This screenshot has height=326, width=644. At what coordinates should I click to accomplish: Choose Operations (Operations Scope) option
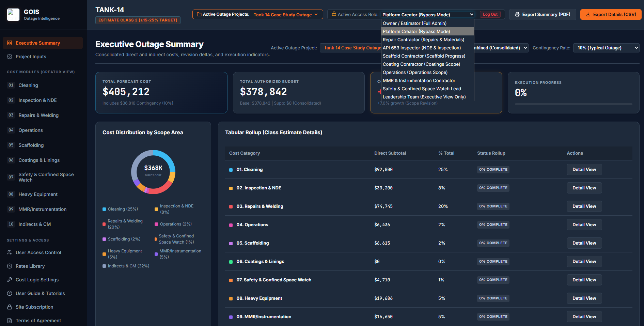pyautogui.click(x=427, y=72)
